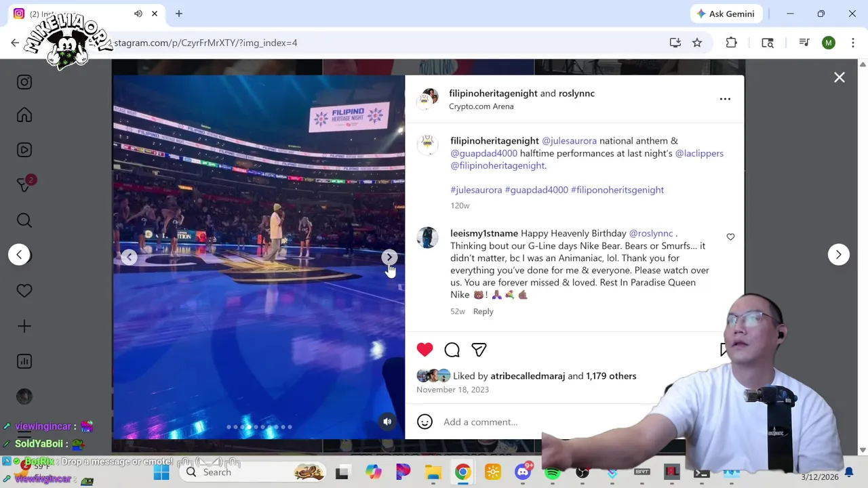868x488 pixels.
Task: Open the emoji picker for the comment
Action: [x=425, y=422]
